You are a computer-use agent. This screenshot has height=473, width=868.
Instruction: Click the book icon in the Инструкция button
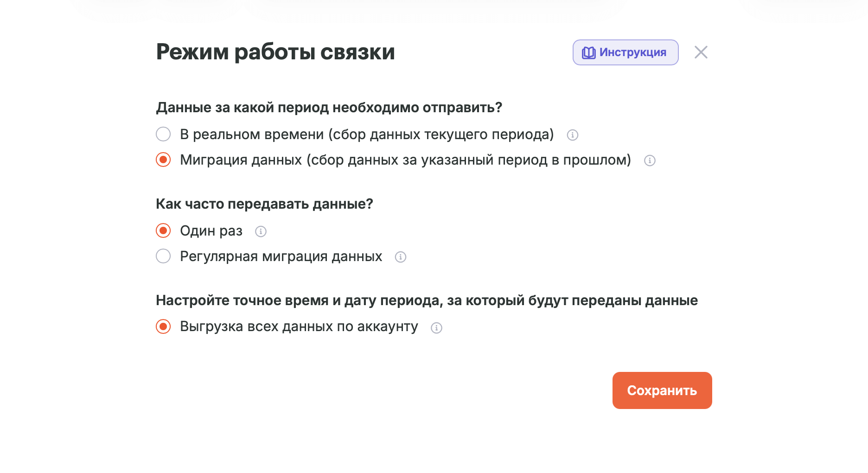(x=589, y=53)
